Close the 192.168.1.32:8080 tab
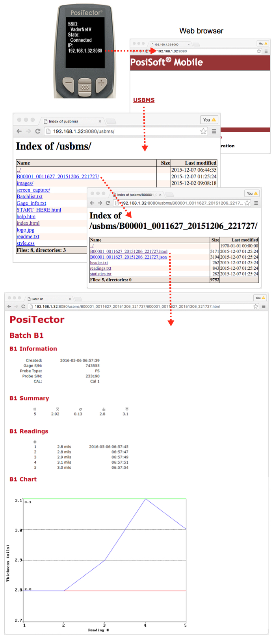The image size is (273, 644). pos(189,44)
